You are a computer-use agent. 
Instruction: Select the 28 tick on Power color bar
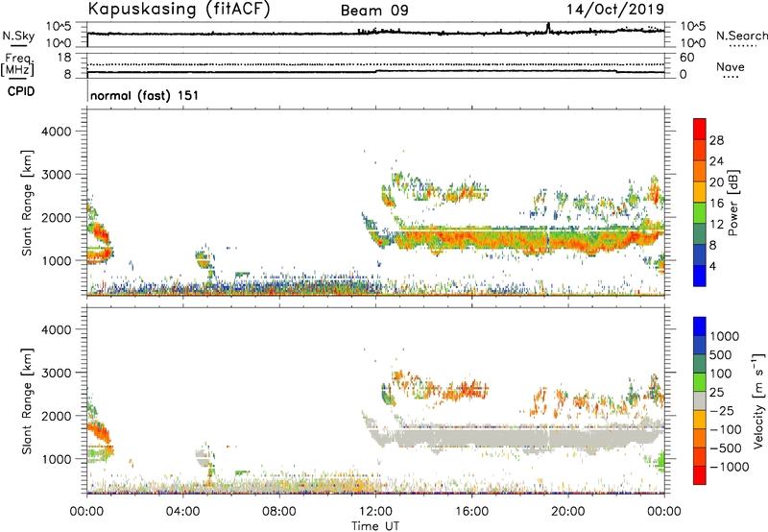tap(716, 140)
